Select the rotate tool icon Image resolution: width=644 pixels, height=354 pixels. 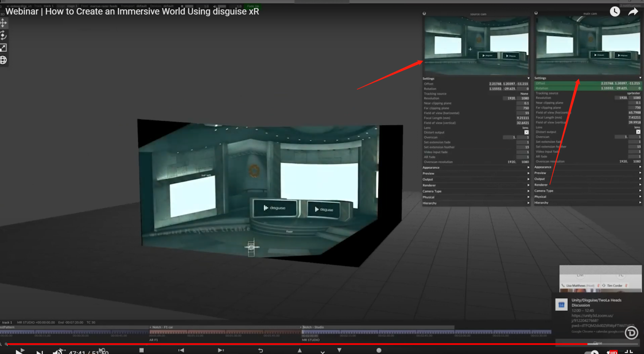[3, 35]
